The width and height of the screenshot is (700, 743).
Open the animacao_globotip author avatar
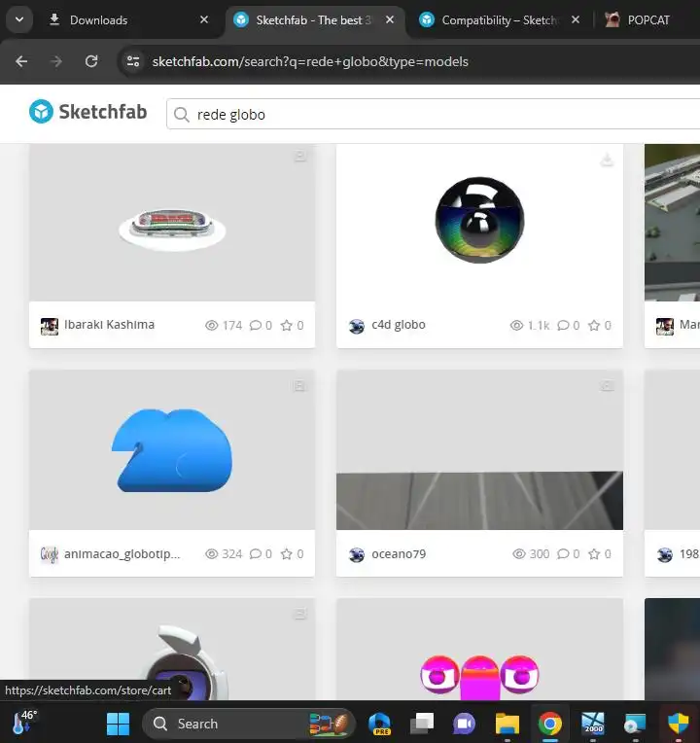pos(50,554)
